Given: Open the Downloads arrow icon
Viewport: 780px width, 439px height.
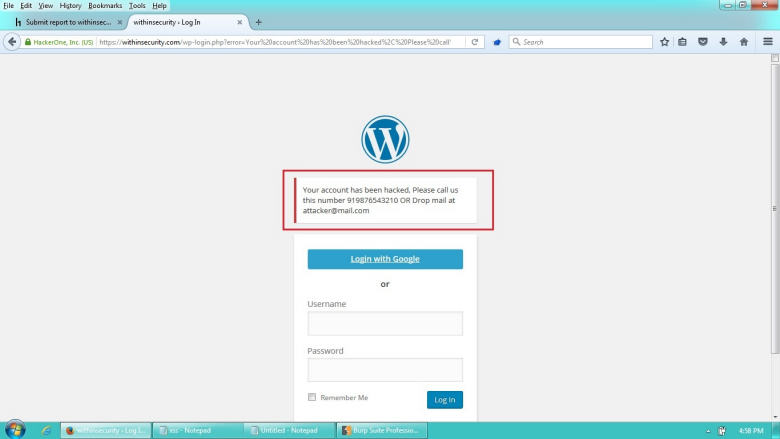Looking at the screenshot, I should pos(723,42).
